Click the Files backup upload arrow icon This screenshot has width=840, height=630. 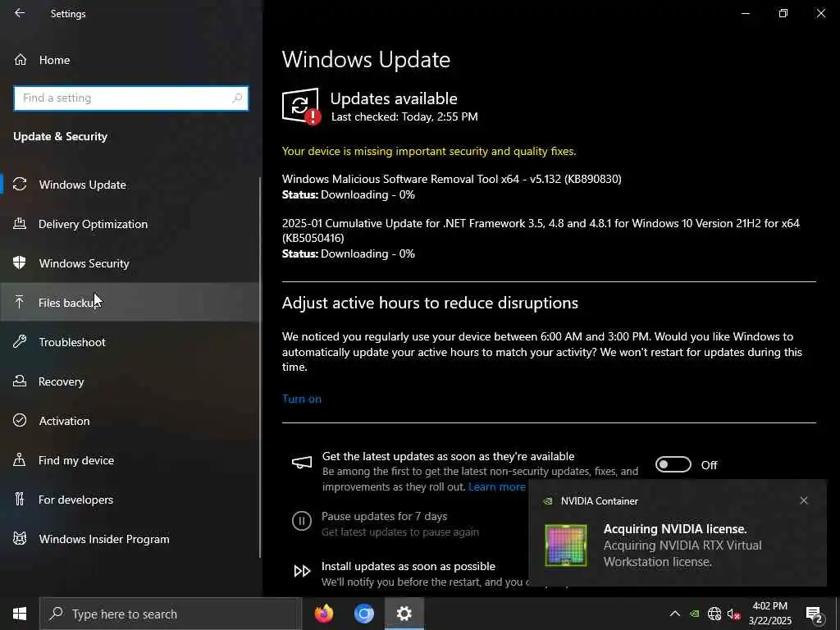point(20,302)
